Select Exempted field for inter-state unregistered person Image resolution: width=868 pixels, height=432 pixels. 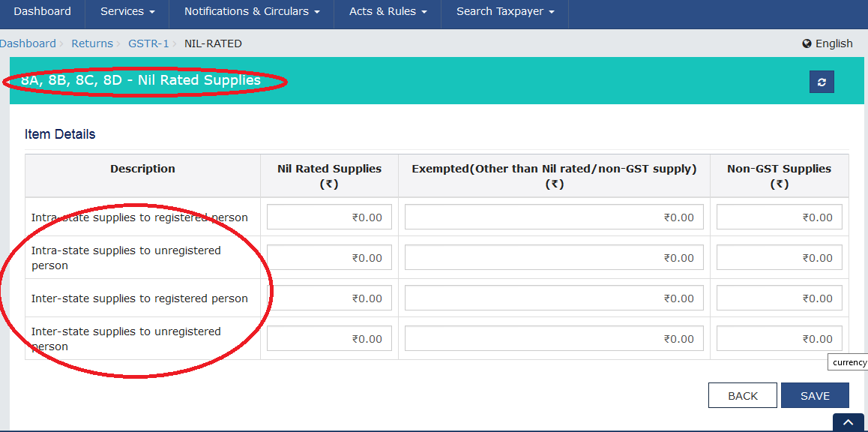(554, 337)
